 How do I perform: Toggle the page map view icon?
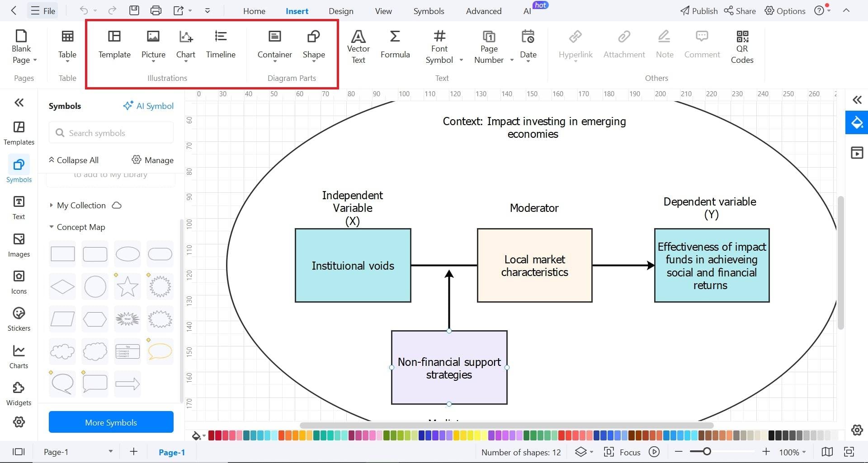827,452
